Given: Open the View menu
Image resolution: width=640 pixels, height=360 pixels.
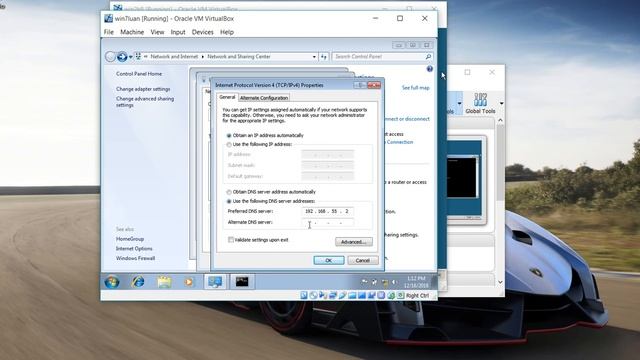Looking at the screenshot, I should click(x=157, y=32).
